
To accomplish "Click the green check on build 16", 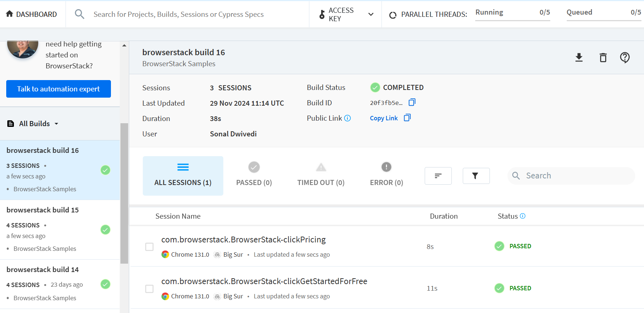I will click(x=105, y=170).
